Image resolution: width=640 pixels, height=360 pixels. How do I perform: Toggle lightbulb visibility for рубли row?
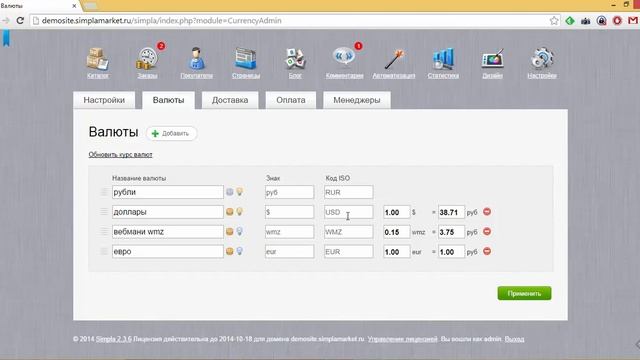240,191
